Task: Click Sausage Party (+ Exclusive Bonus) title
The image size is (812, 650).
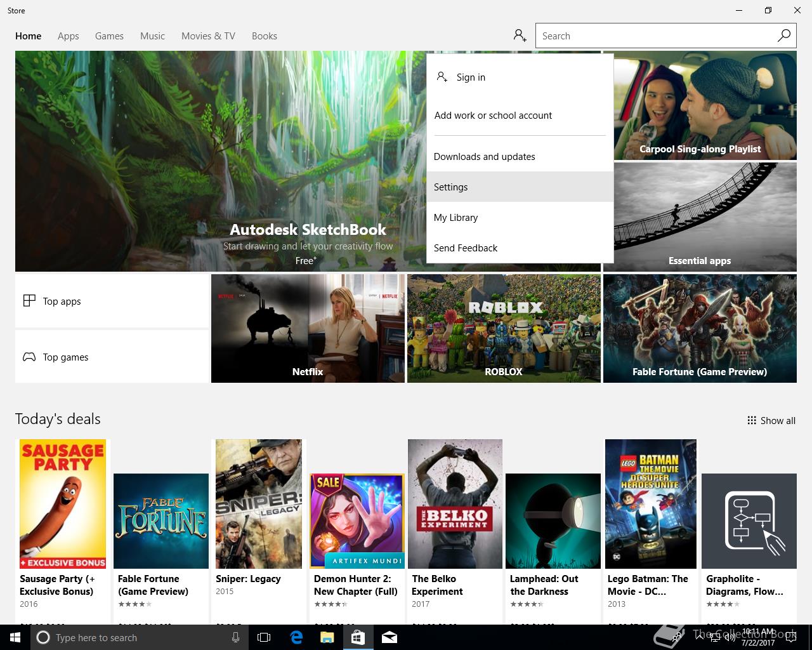Action: [57, 585]
